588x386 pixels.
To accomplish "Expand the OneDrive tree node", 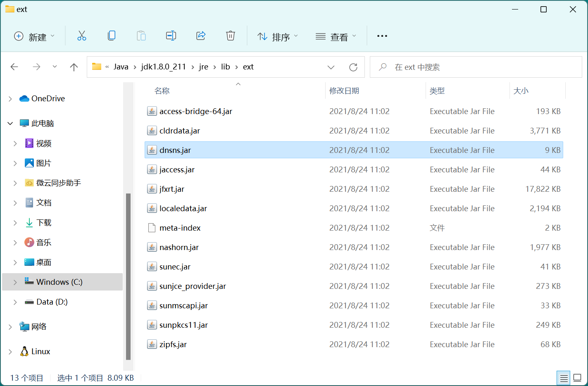I will pos(10,98).
